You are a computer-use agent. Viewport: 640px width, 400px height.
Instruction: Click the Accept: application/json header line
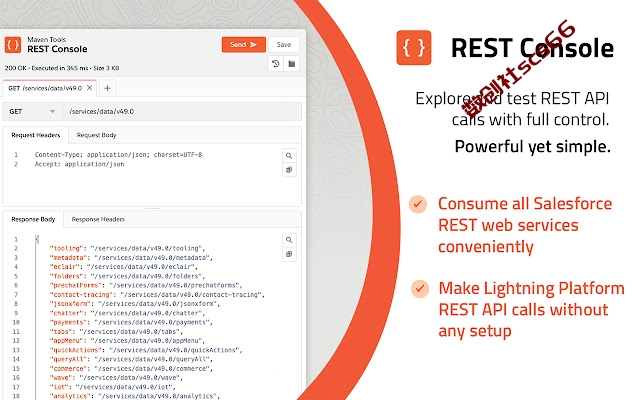pos(80,164)
